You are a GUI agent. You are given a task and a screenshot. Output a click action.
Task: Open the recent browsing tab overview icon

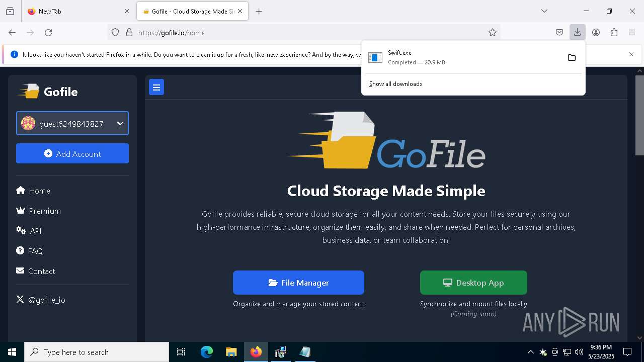tap(10, 11)
